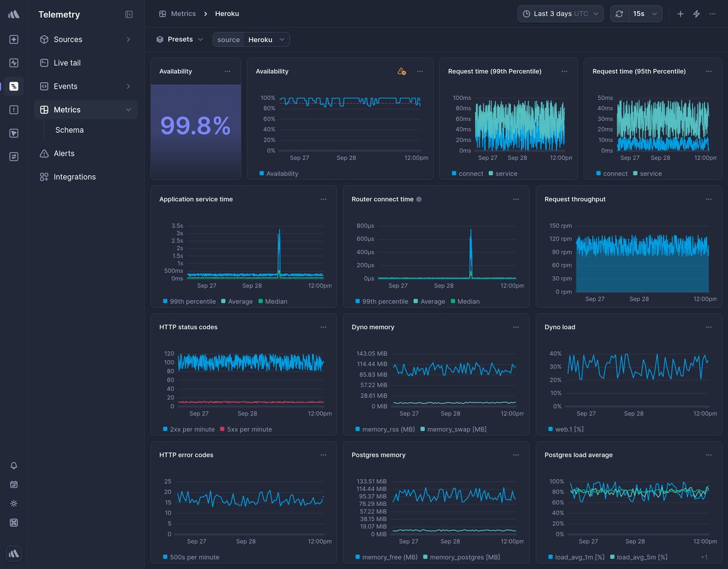
Task: Open the incidents exclamation rail icon
Action: point(14,110)
